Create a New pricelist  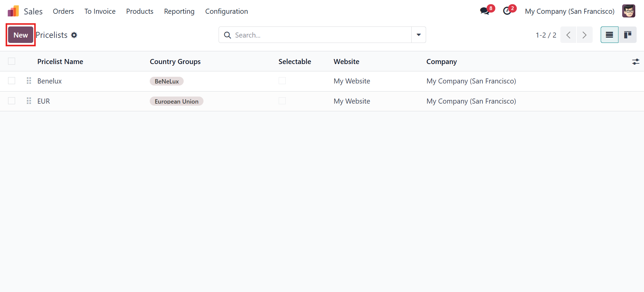tap(21, 35)
